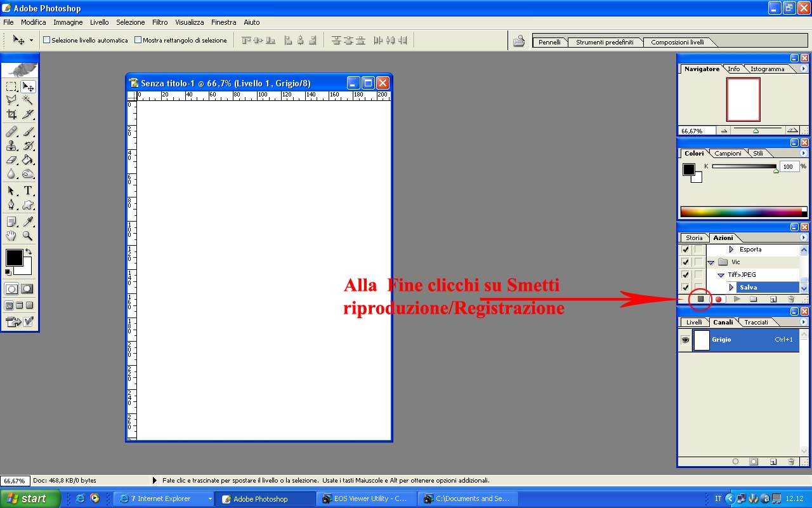Delete action using Azioni trash icon
The width and height of the screenshot is (812, 508).
coord(791,299)
